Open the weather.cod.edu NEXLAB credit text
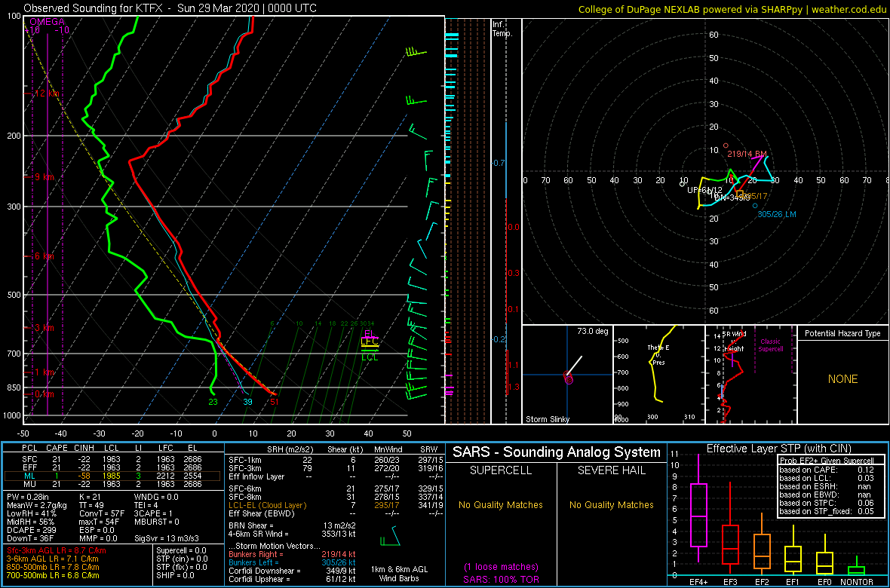The height and width of the screenshot is (588, 890). [x=732, y=8]
